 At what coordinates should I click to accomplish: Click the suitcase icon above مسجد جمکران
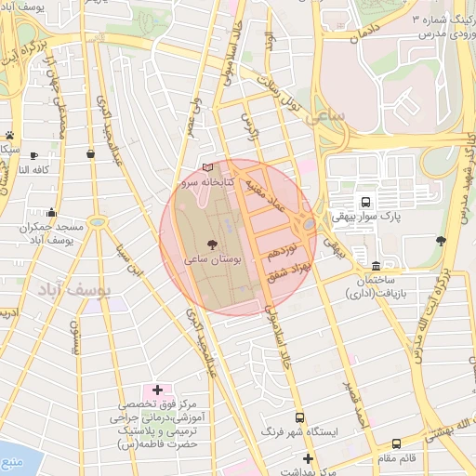coord(51,213)
